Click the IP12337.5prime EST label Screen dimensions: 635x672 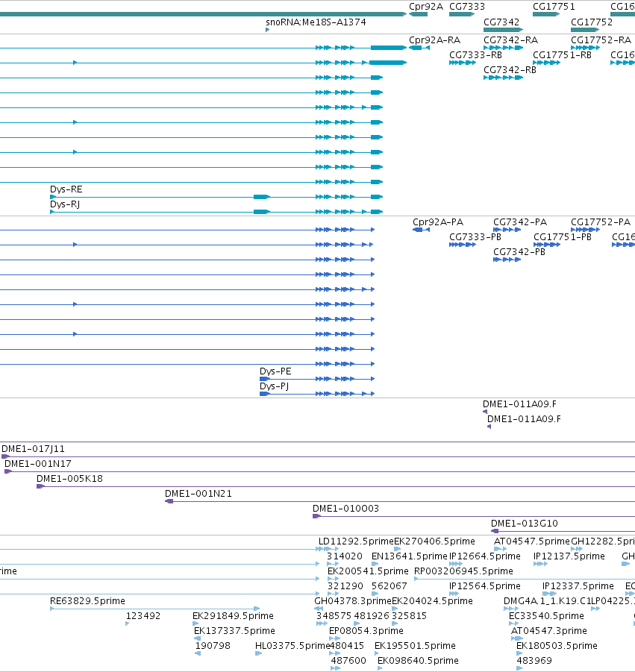click(x=578, y=586)
